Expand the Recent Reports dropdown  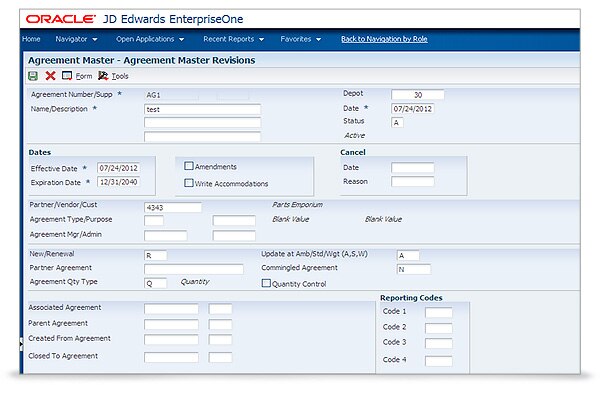click(x=232, y=39)
